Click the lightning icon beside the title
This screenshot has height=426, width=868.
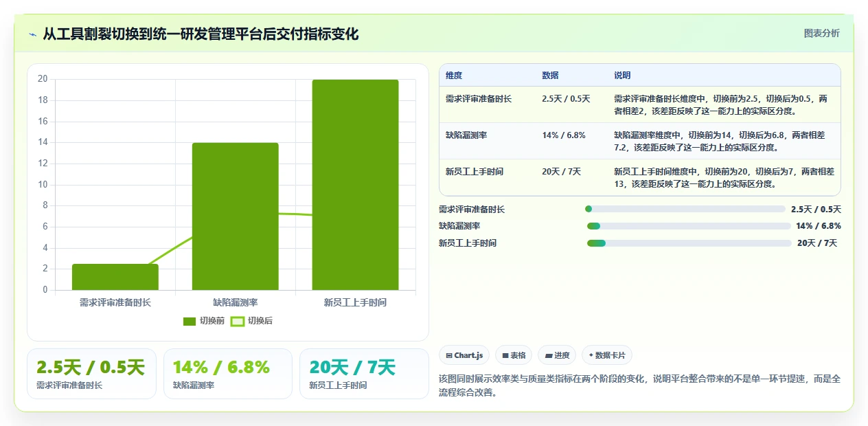tap(32, 34)
